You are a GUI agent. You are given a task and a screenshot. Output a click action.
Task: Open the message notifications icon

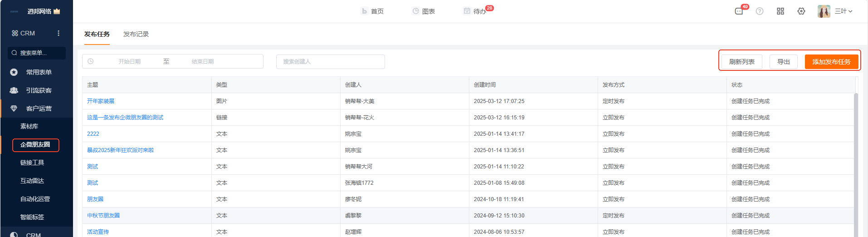739,11
